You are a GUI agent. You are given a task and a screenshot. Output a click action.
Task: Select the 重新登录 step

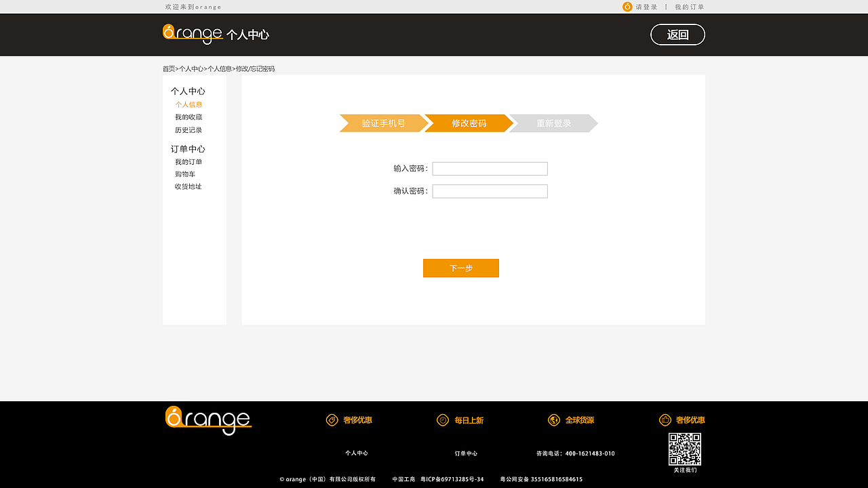(554, 123)
